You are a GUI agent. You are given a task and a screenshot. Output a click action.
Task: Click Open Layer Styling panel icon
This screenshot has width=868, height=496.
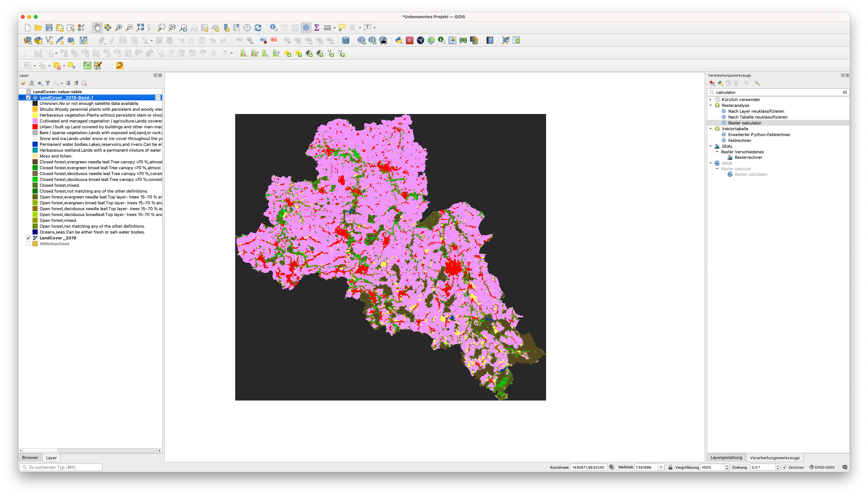coord(23,83)
